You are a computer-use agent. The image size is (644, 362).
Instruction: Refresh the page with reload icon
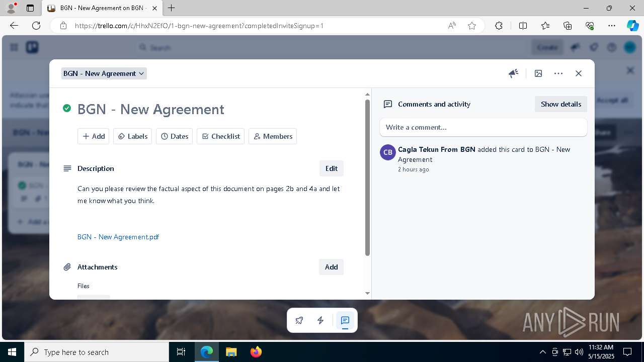[x=36, y=26]
